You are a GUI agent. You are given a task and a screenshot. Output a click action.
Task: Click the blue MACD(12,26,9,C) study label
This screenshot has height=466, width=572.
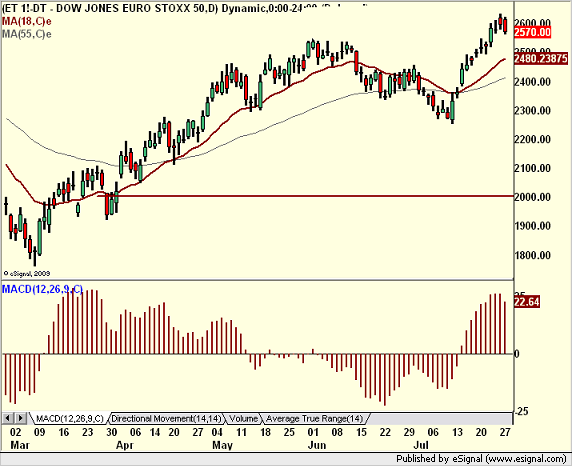(42, 289)
